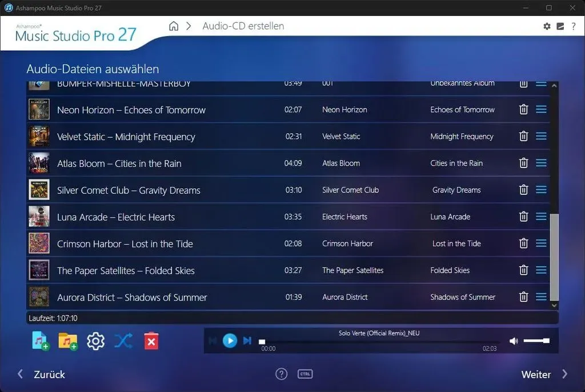Open the skin/theme icon beside the gear
The image size is (585, 392).
pyautogui.click(x=560, y=26)
